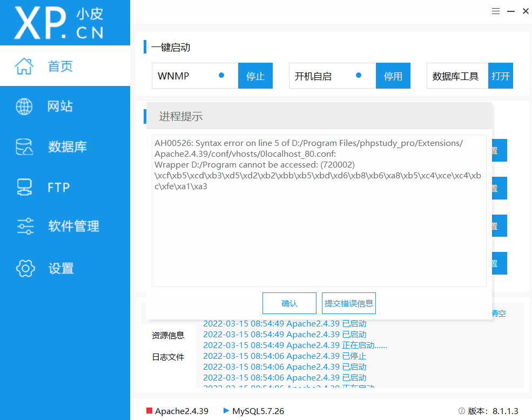Open the WNMP mode selector
The image size is (532, 420).
pyautogui.click(x=194, y=76)
